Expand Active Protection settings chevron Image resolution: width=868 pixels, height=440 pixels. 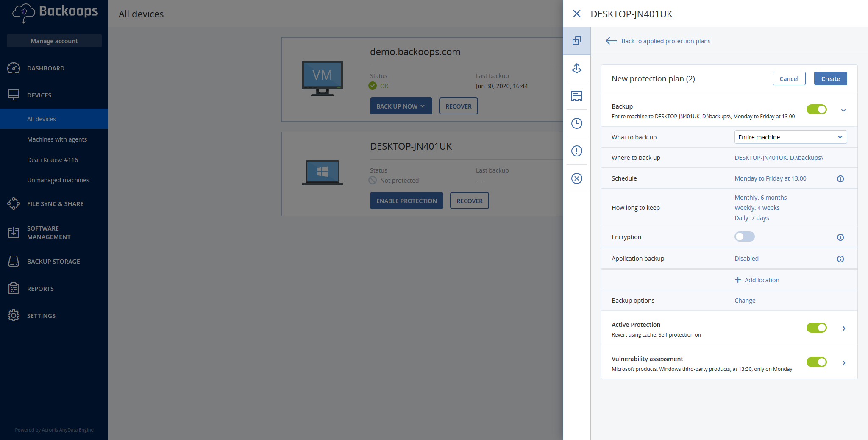pyautogui.click(x=844, y=329)
